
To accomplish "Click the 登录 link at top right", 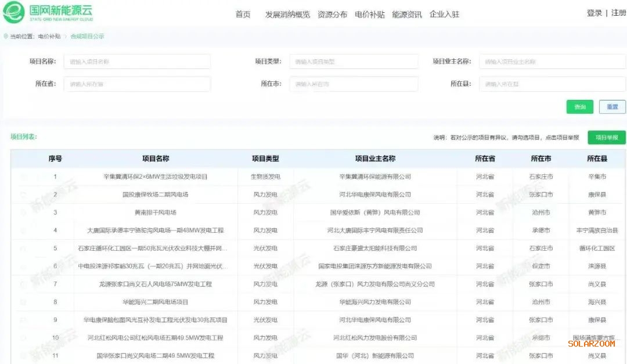I will (594, 13).
